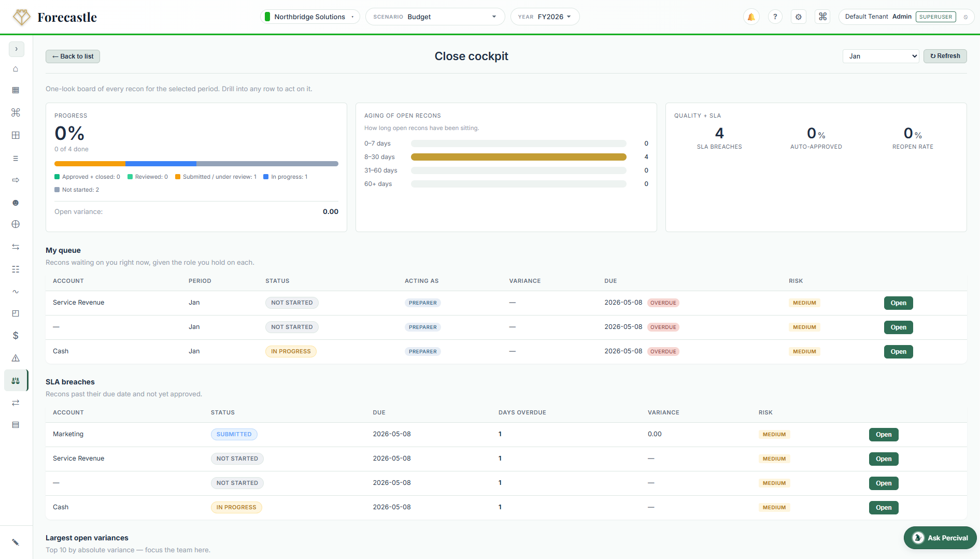Viewport: 980px width, 559px height.
Task: Open the Marketing SLA breach recon
Action: pyautogui.click(x=884, y=435)
